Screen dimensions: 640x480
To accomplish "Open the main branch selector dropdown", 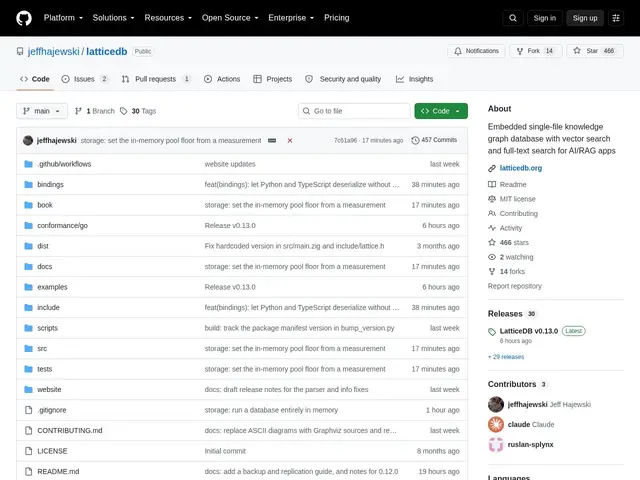I will tap(42, 111).
